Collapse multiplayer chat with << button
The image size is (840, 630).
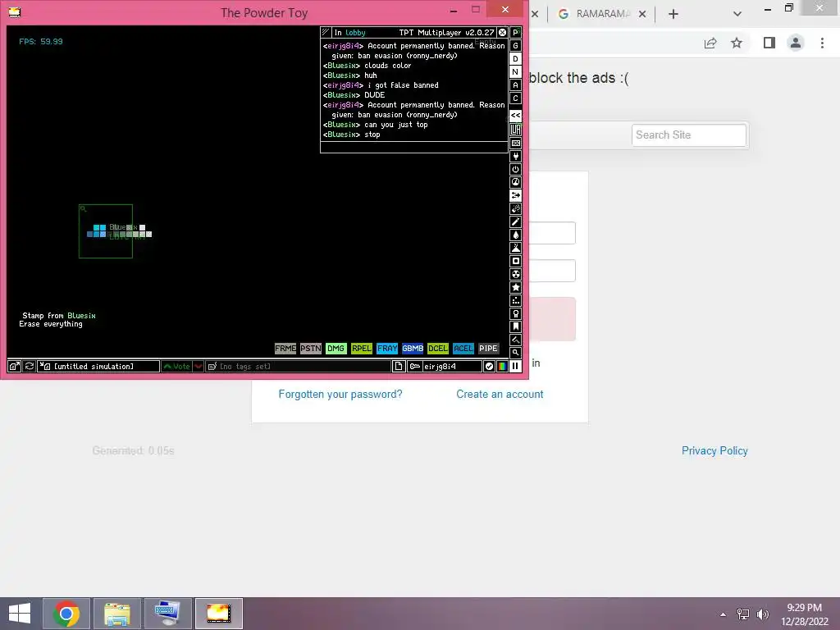pos(515,115)
